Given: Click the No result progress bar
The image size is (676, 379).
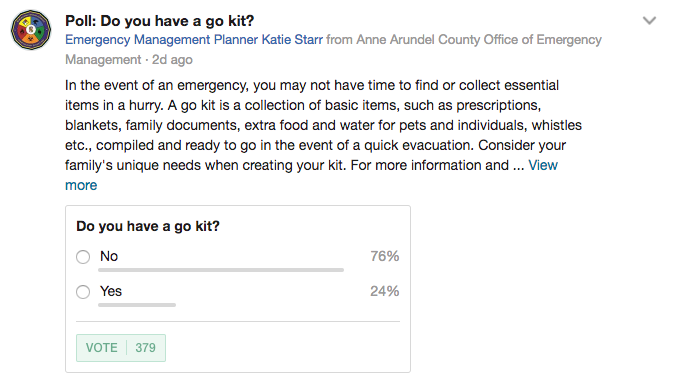Looking at the screenshot, I should [221, 270].
